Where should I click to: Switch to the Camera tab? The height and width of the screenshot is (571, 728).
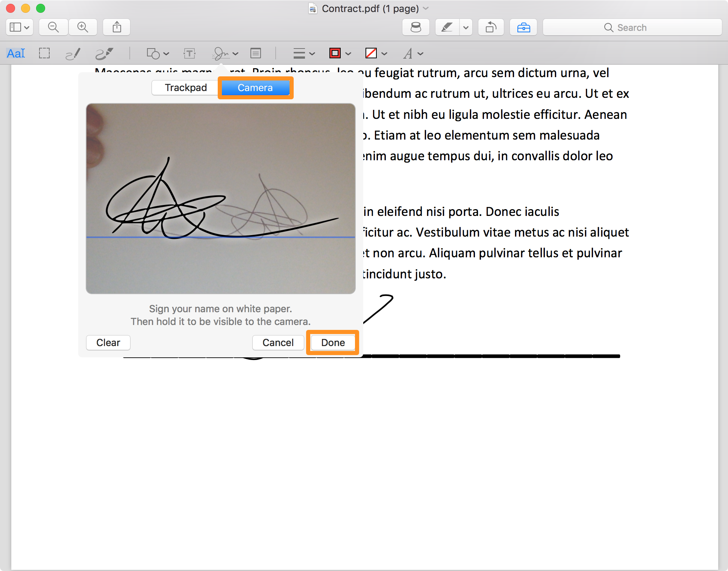255,88
